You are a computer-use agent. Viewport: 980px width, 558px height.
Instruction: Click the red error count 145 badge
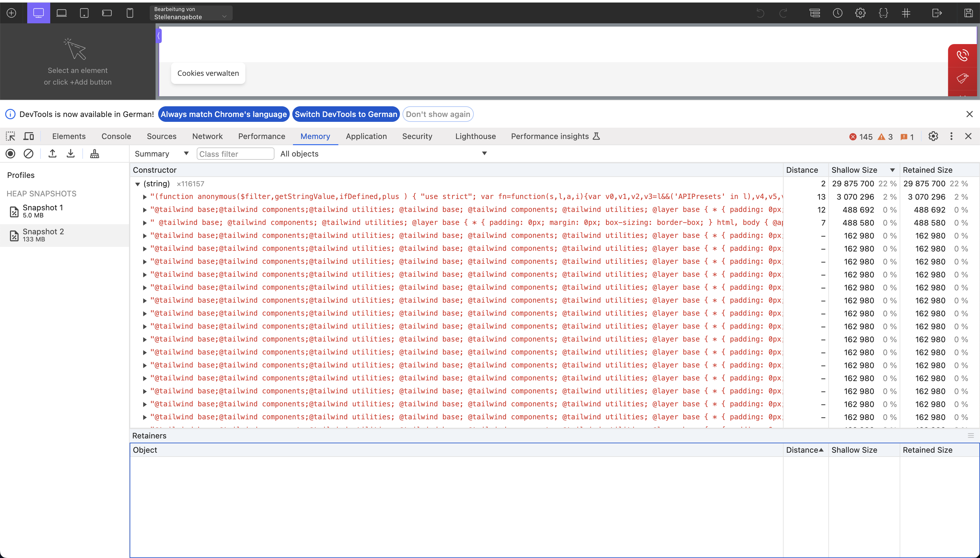861,137
